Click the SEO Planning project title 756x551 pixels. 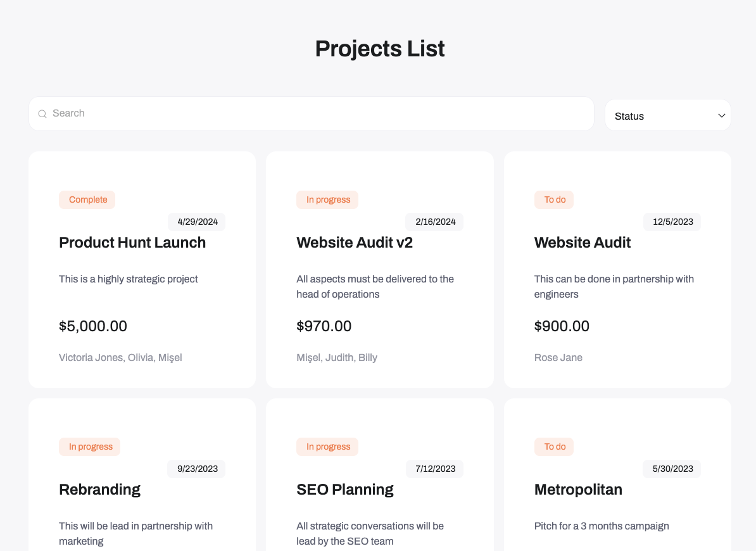tap(344, 490)
